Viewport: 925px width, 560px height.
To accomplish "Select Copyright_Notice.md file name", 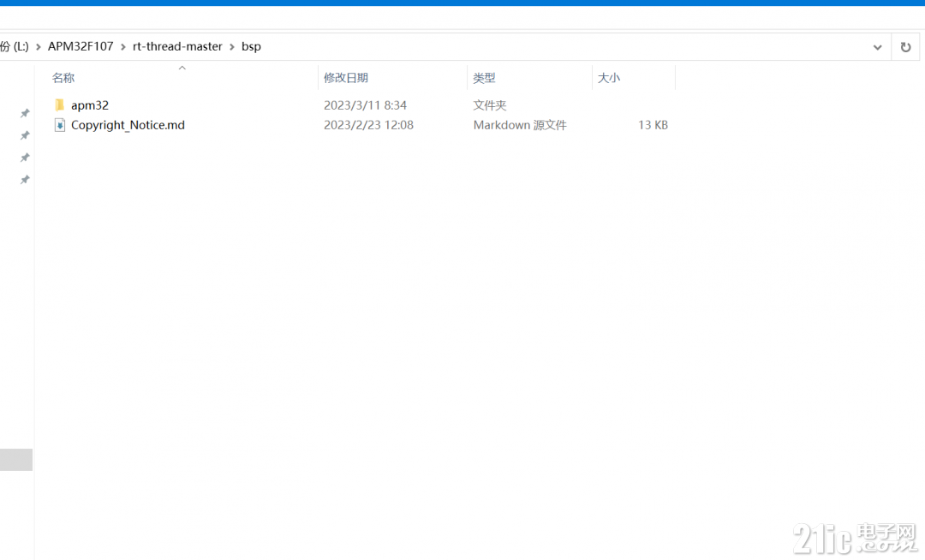I will (128, 125).
